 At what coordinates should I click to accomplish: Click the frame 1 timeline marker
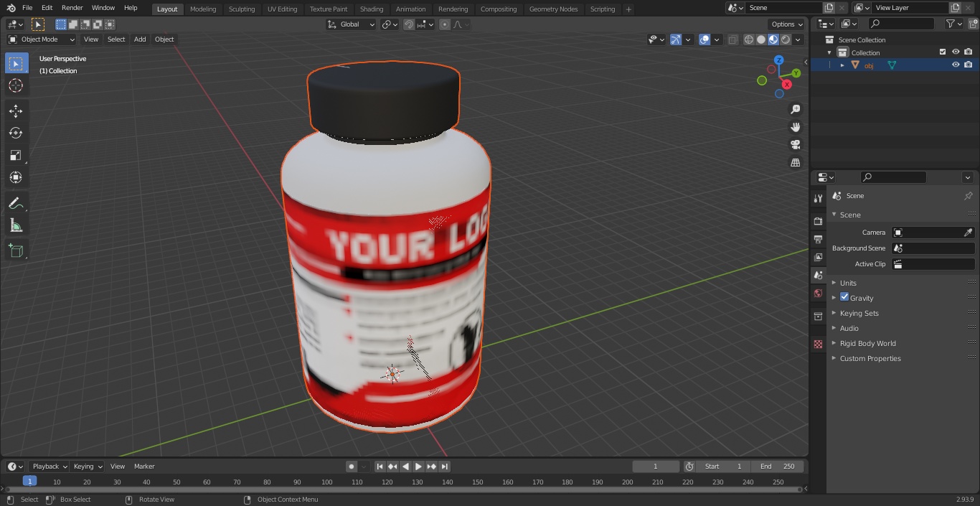tap(29, 482)
